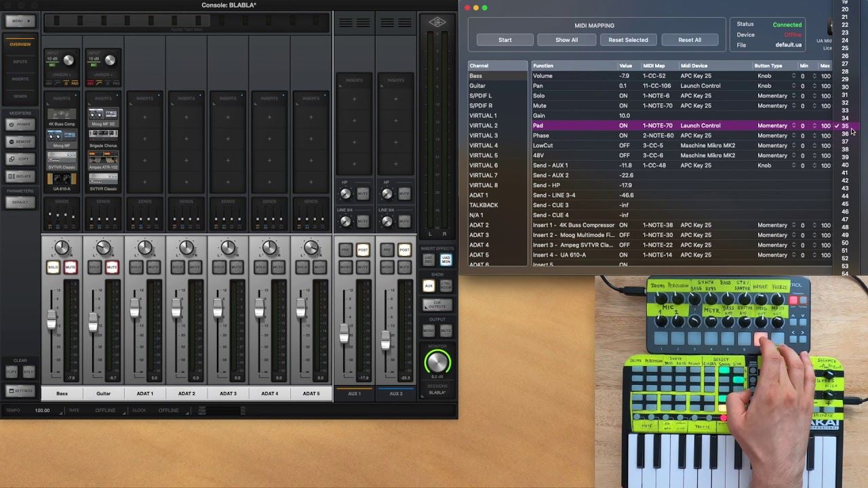Switch to the INPUTS view tab
Viewport: 868px width, 488px height.
coord(20,62)
